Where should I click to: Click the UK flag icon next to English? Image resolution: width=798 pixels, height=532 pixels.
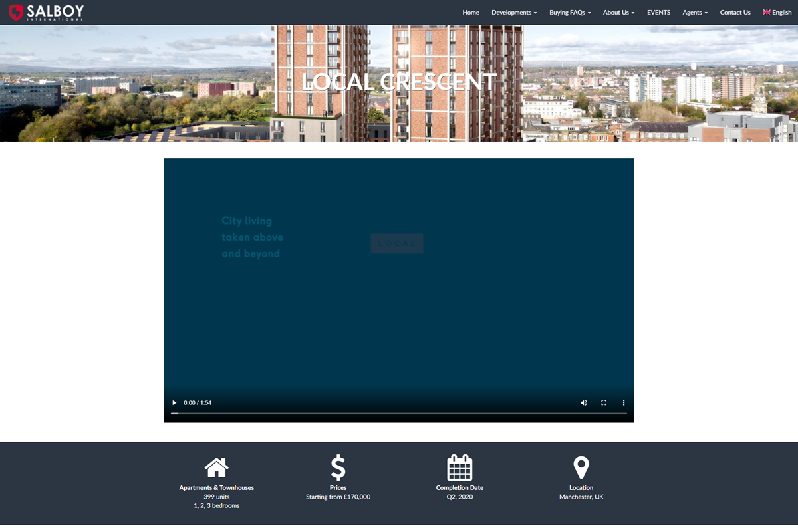766,12
